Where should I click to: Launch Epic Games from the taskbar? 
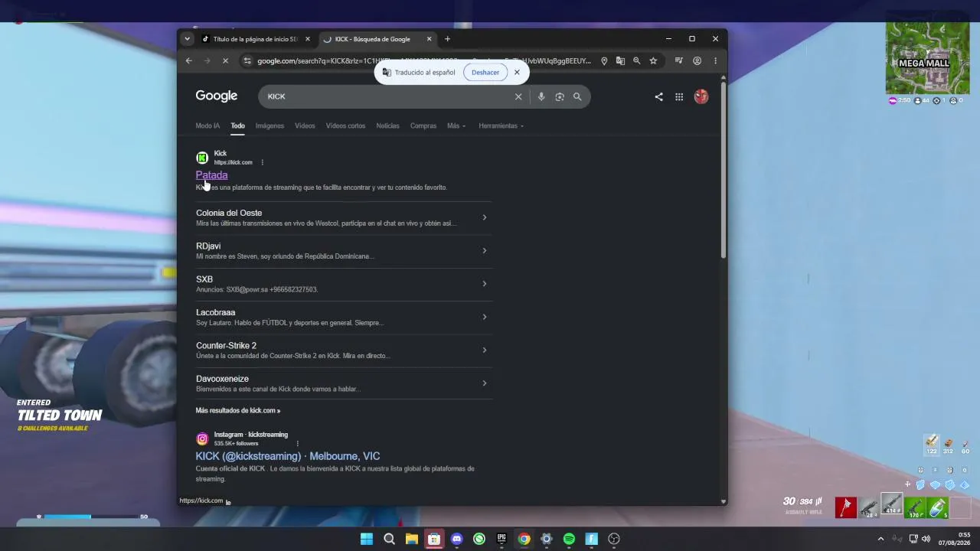[x=501, y=539]
